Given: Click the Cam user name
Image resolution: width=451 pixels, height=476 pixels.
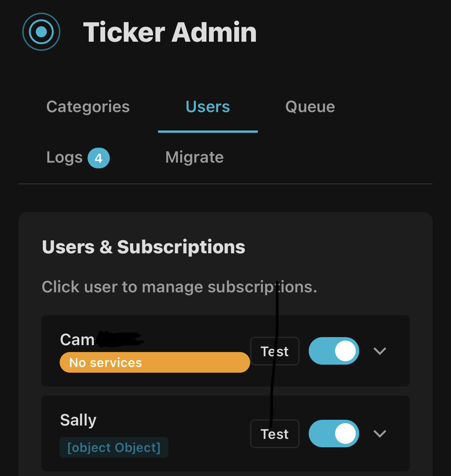Looking at the screenshot, I should (77, 339).
